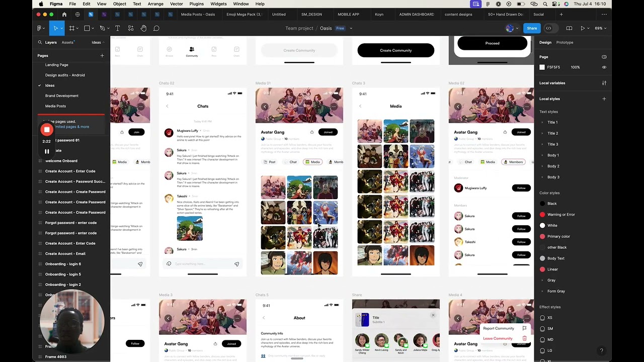This screenshot has width=644, height=362.
Task: Select the Primary color style
Action: click(558, 236)
